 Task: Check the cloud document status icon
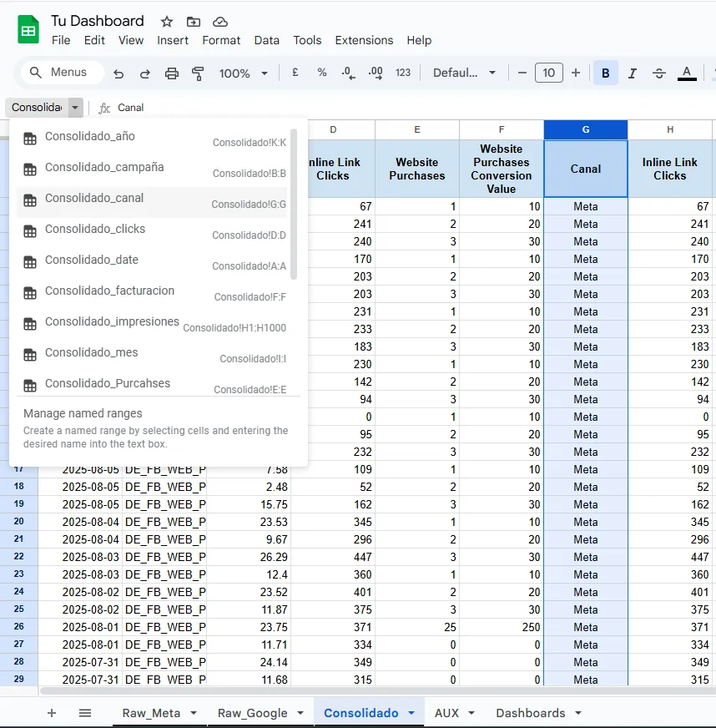point(220,22)
